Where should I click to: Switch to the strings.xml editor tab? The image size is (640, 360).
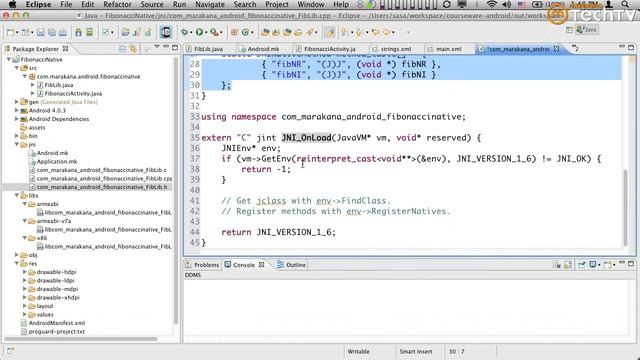[x=396, y=49]
